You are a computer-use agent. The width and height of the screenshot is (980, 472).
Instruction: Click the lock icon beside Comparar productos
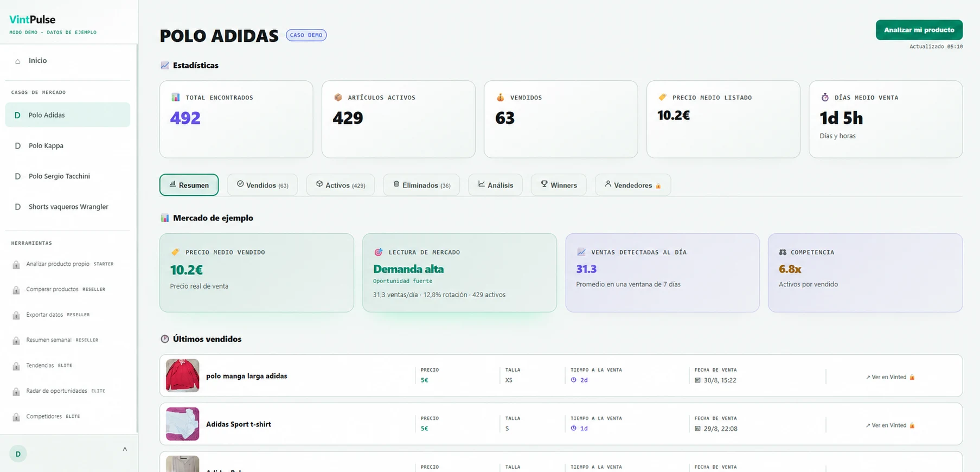point(16,290)
